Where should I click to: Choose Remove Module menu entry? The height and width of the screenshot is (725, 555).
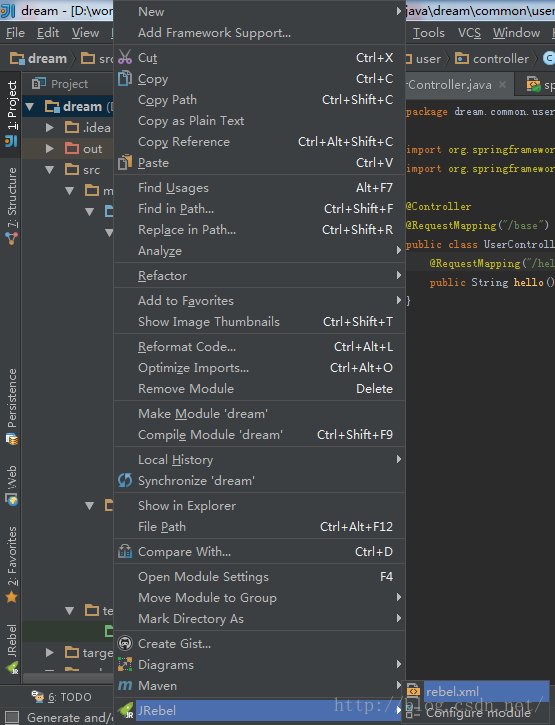pos(259,389)
